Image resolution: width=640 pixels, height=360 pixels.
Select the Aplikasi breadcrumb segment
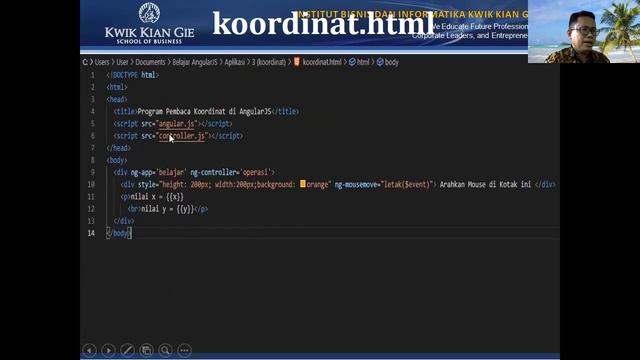(235, 62)
